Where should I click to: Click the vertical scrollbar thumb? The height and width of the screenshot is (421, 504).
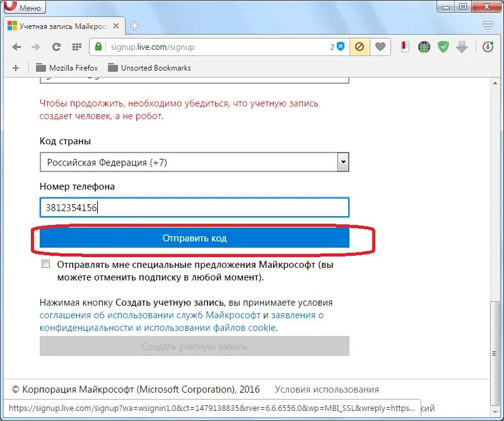pos(495,353)
